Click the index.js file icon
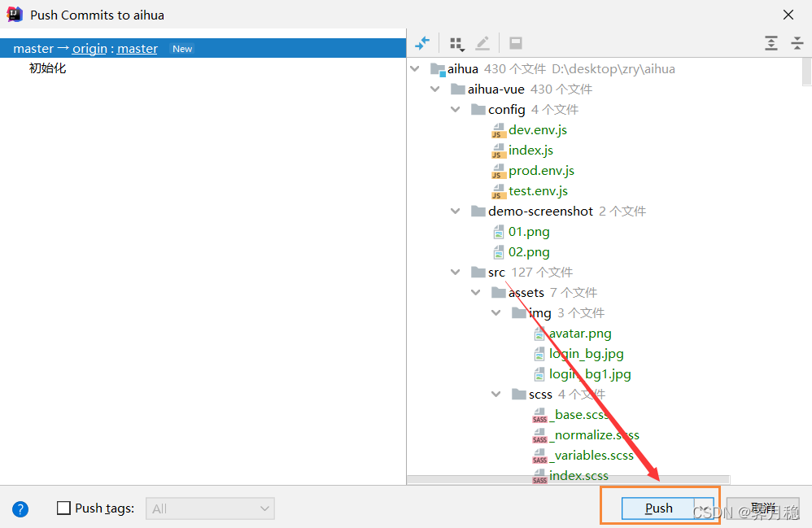This screenshot has height=528, width=812. click(x=498, y=151)
